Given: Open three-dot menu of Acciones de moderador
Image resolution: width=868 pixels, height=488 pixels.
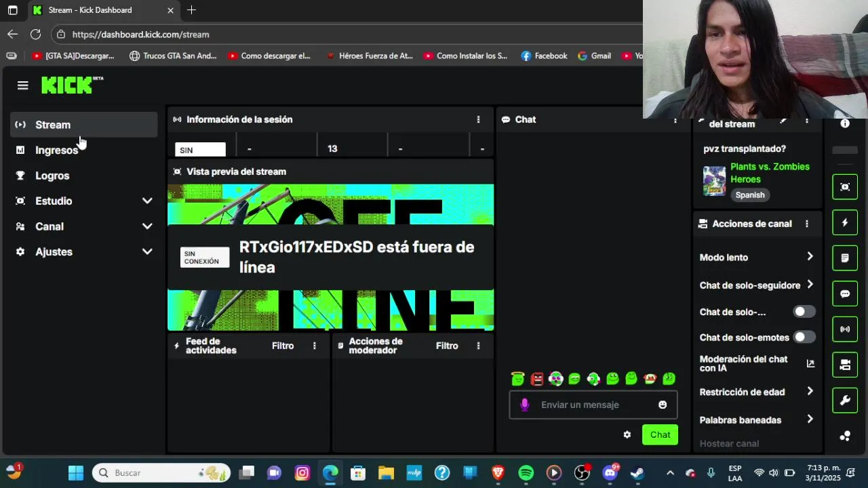Looking at the screenshot, I should tap(478, 346).
